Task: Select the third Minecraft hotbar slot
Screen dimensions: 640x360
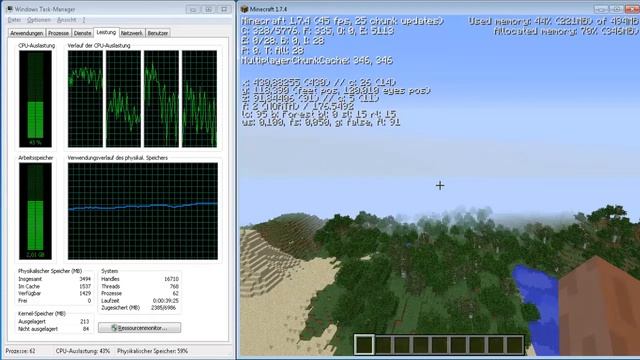Action: [x=402, y=345]
